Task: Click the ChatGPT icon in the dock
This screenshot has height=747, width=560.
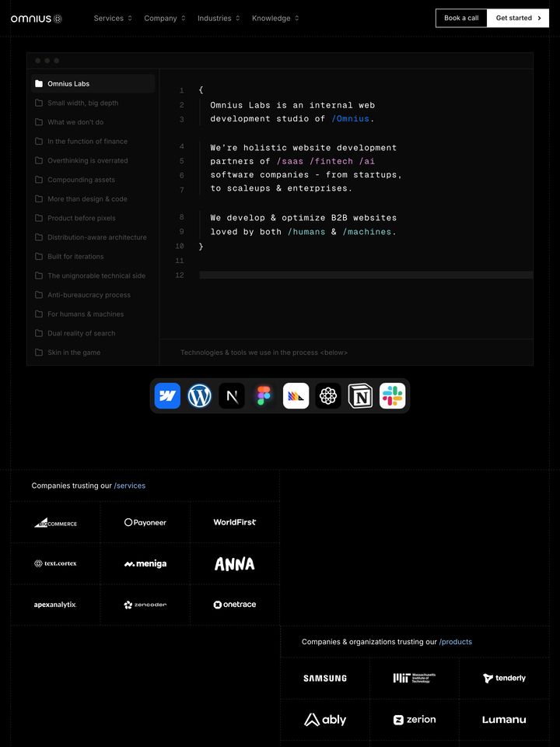Action: pos(328,396)
